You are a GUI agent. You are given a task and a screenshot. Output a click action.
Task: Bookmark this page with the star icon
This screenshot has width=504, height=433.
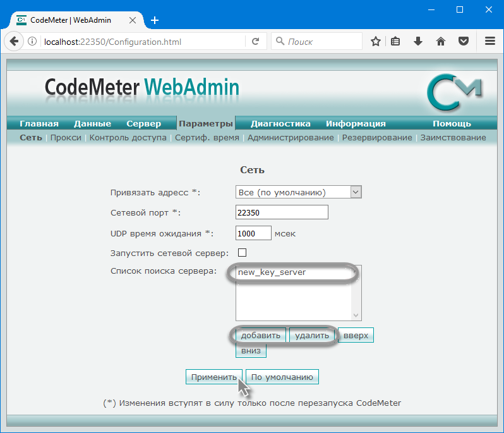(375, 41)
